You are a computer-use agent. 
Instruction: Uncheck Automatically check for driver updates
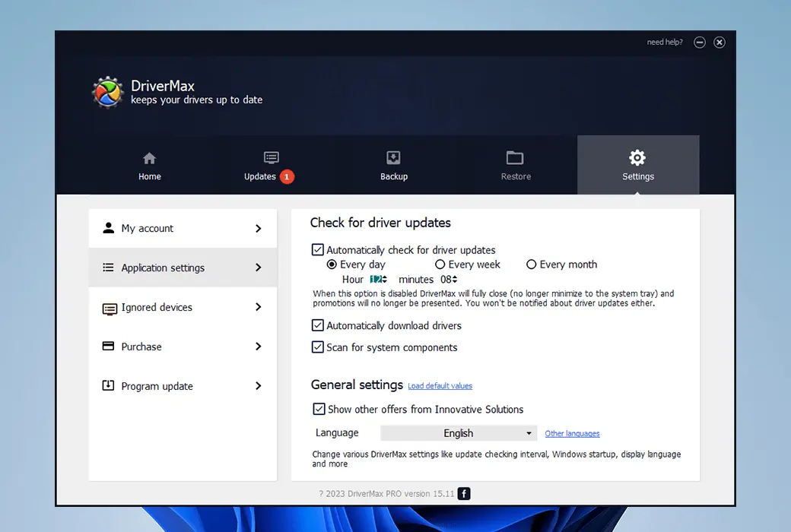coord(318,250)
